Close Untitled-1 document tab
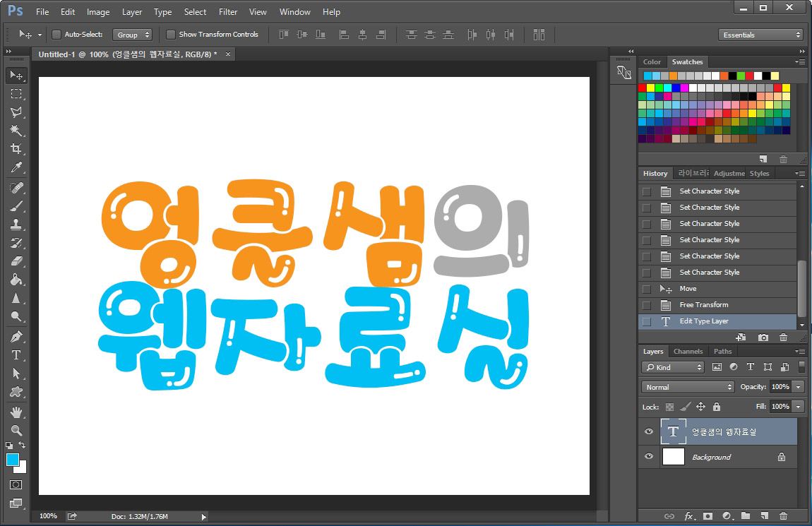Screen dimensions: 812x526 pyautogui.click(x=228, y=54)
